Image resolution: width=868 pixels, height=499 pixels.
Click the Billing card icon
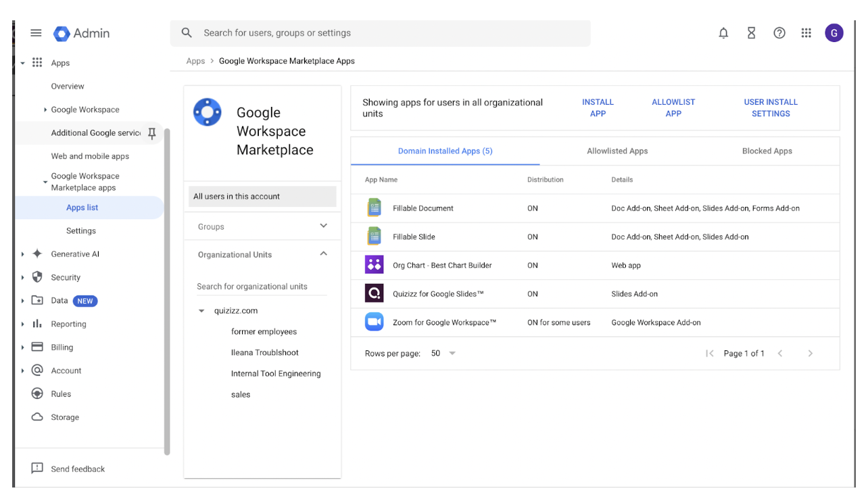click(38, 347)
